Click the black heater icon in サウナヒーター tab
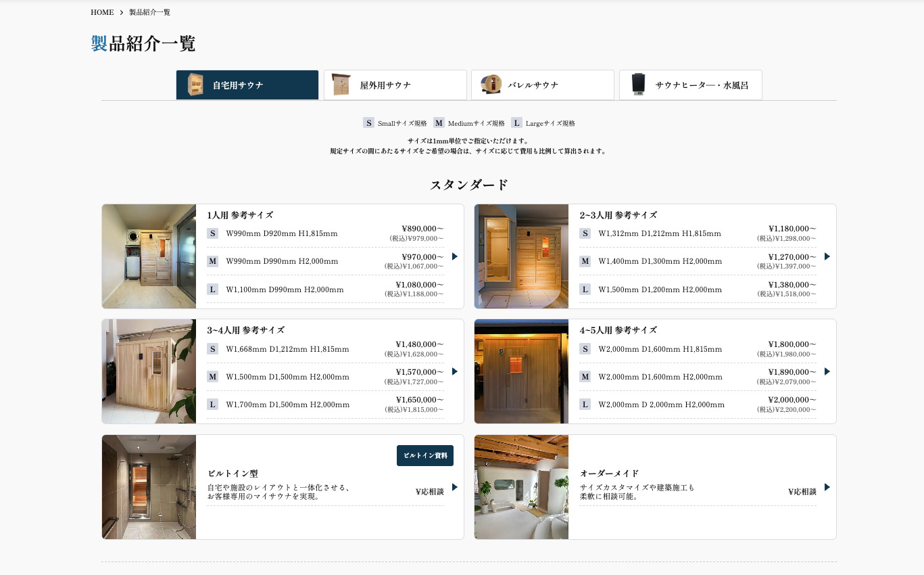Viewport: 924px width, 575px height. click(638, 85)
